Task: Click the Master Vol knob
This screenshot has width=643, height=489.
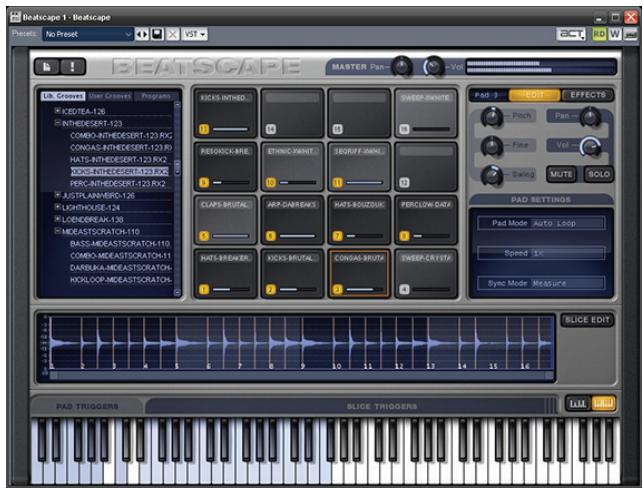Action: coord(434,66)
